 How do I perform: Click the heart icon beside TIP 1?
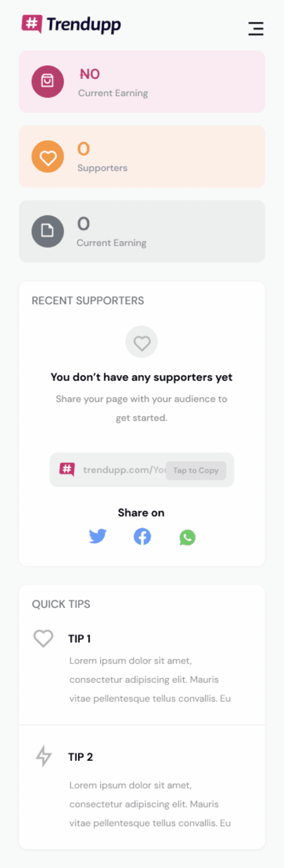[x=43, y=638]
